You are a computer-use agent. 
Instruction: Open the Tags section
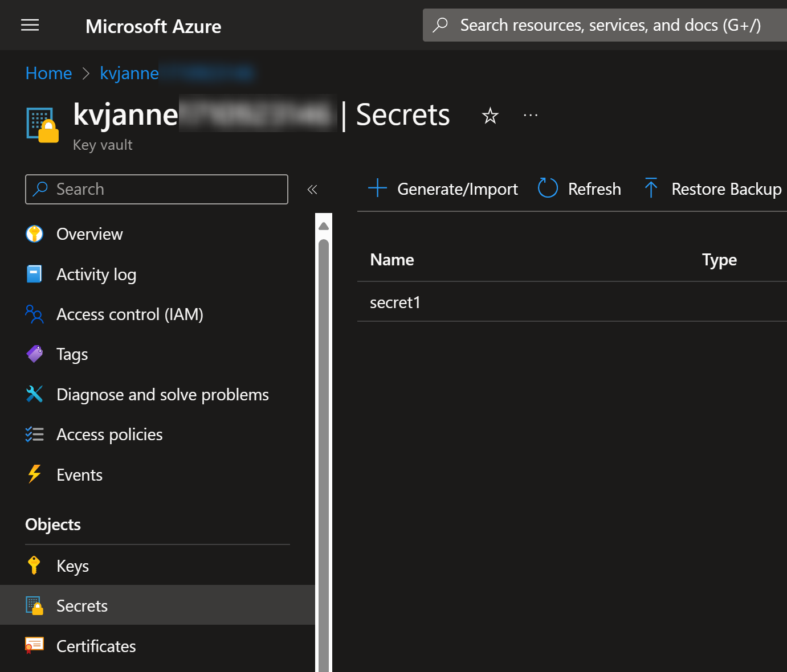(x=72, y=354)
